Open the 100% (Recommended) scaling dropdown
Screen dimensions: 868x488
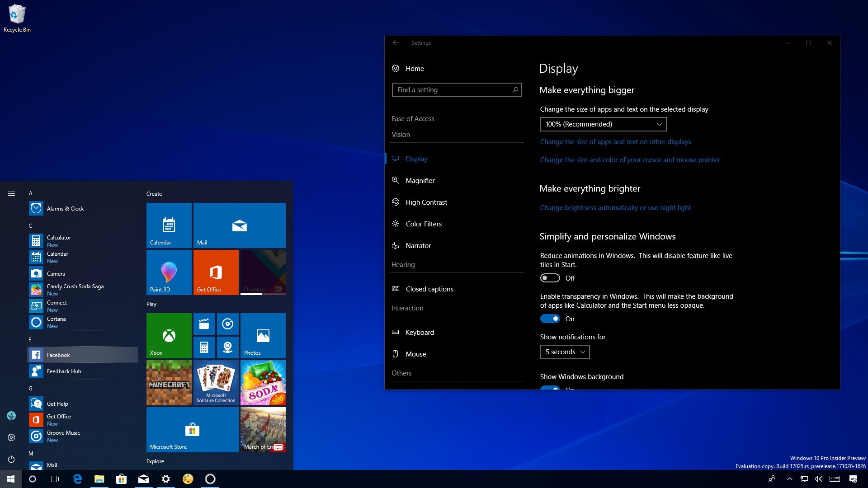(603, 124)
